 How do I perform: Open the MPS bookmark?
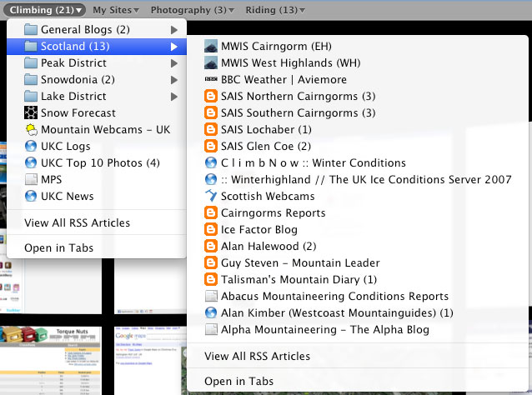97,179
